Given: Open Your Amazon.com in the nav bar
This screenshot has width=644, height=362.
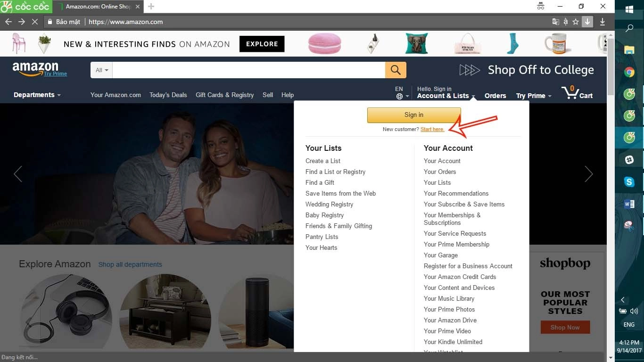Looking at the screenshot, I should click(x=116, y=95).
